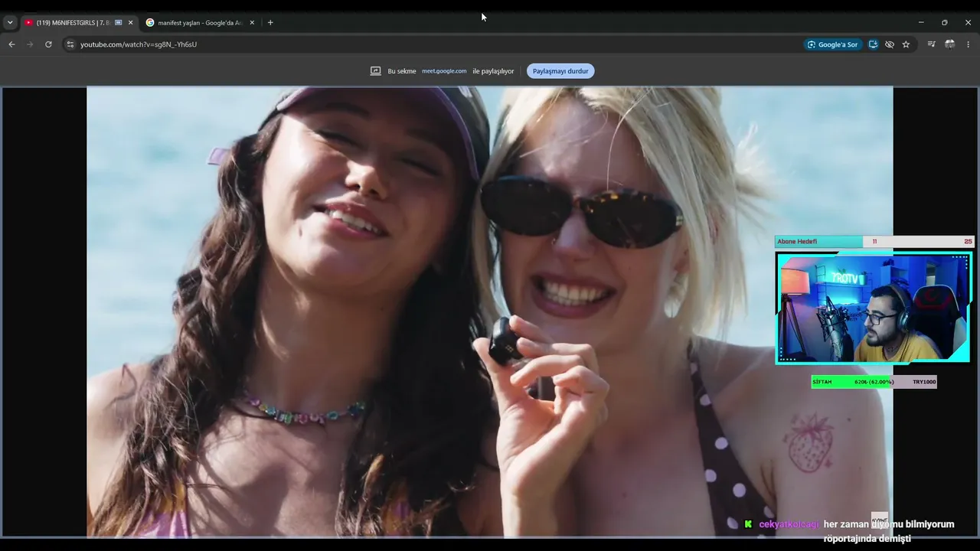The height and width of the screenshot is (551, 980).
Task: Restore down the Chrome window
Action: pyautogui.click(x=945, y=23)
